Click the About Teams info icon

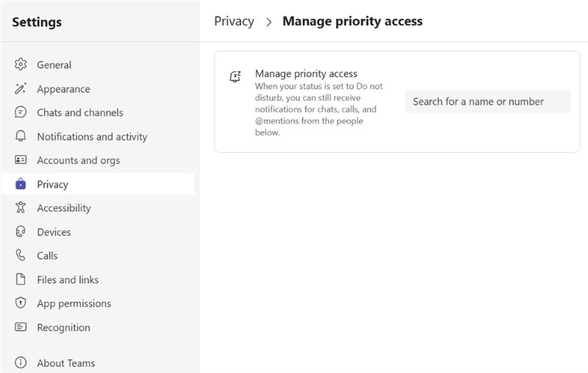click(x=21, y=363)
